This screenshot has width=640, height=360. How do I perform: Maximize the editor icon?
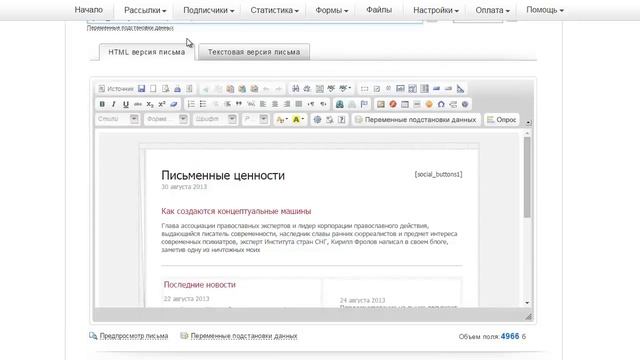click(317, 120)
